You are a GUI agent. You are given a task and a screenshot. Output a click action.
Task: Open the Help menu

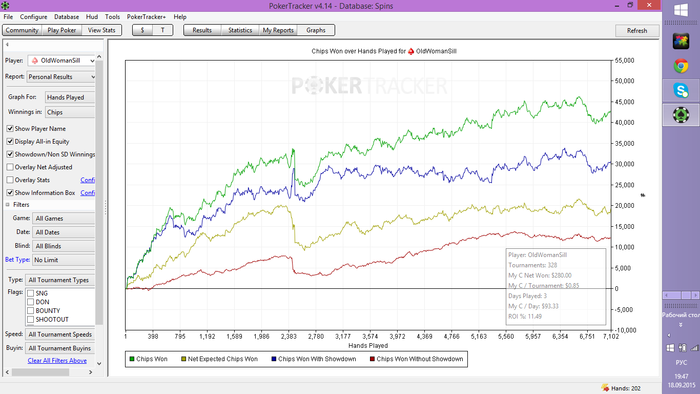tap(180, 17)
